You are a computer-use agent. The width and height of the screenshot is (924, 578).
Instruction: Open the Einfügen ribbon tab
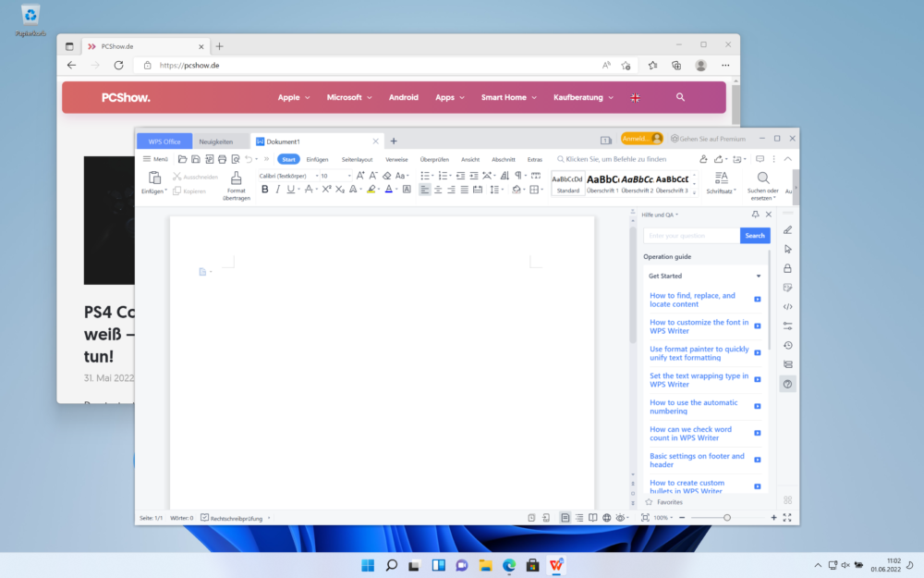point(317,159)
